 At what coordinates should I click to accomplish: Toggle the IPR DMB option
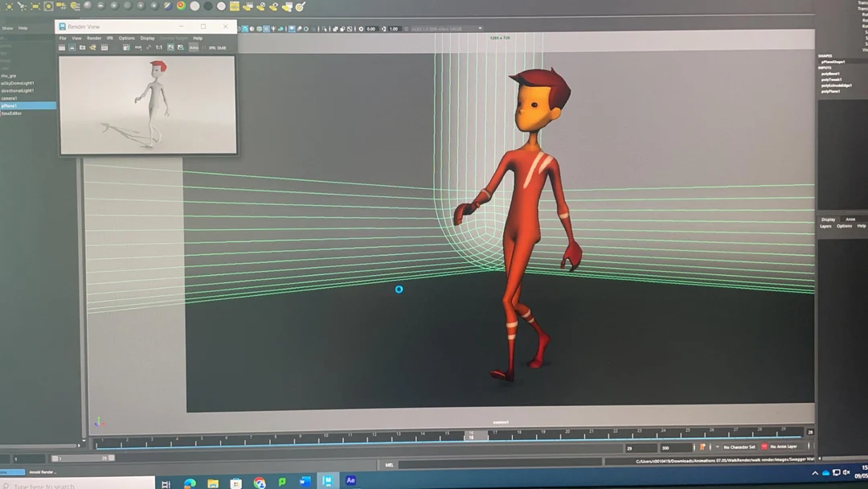click(219, 47)
